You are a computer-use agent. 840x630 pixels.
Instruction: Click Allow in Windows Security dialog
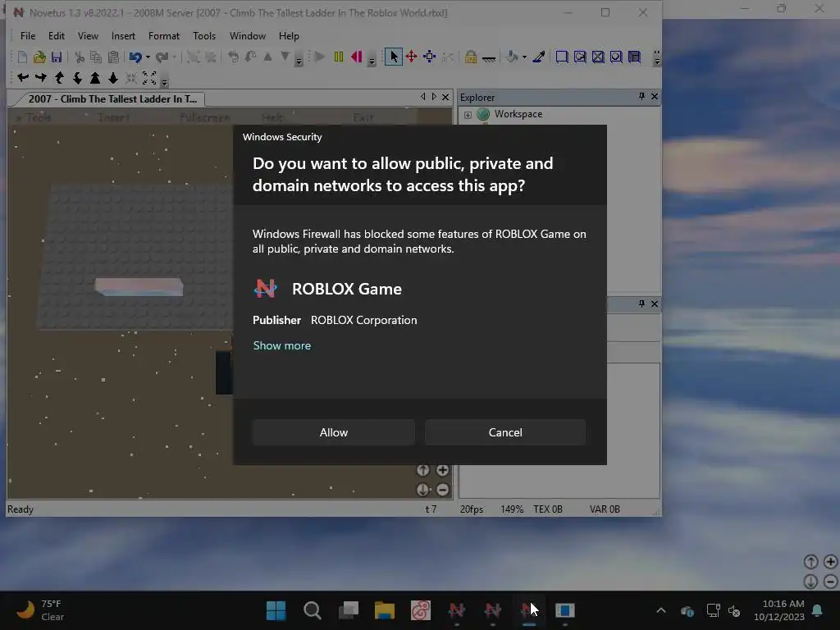pyautogui.click(x=333, y=432)
